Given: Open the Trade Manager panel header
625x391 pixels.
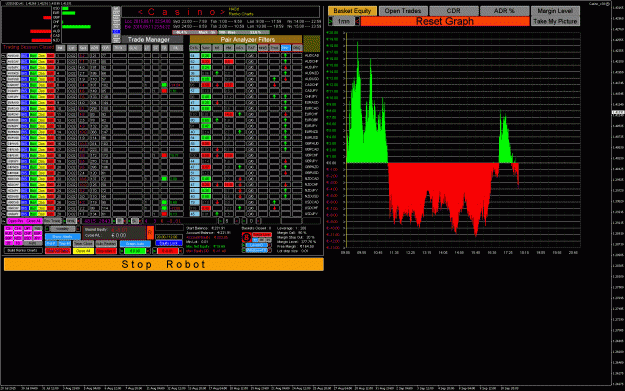Looking at the screenshot, I should coord(152,39).
